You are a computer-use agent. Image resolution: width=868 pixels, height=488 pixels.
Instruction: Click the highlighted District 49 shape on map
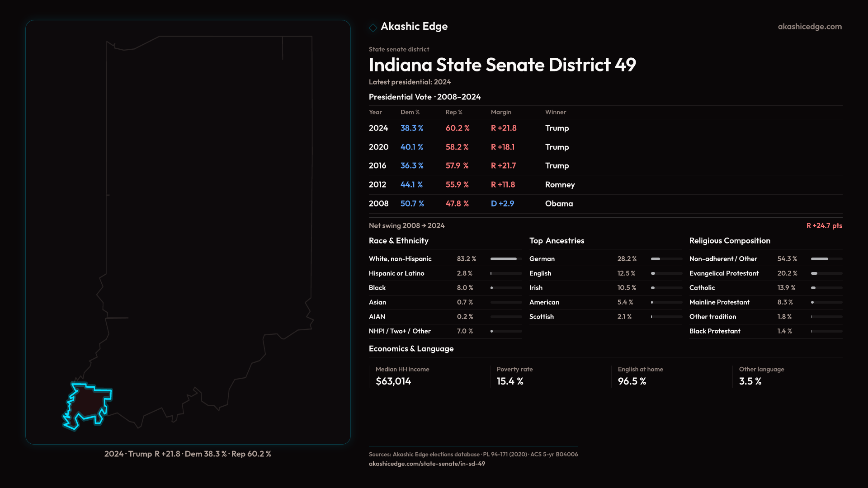tap(88, 404)
